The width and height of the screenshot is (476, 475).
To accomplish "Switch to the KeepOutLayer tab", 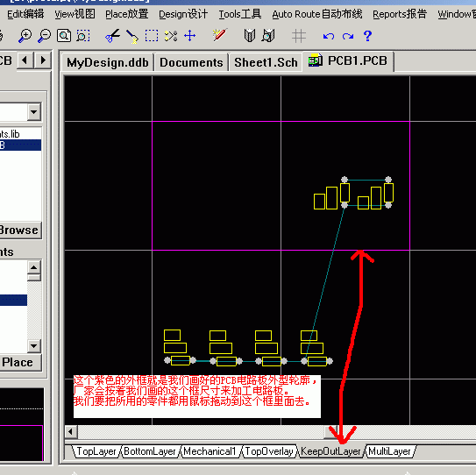I will coord(330,451).
